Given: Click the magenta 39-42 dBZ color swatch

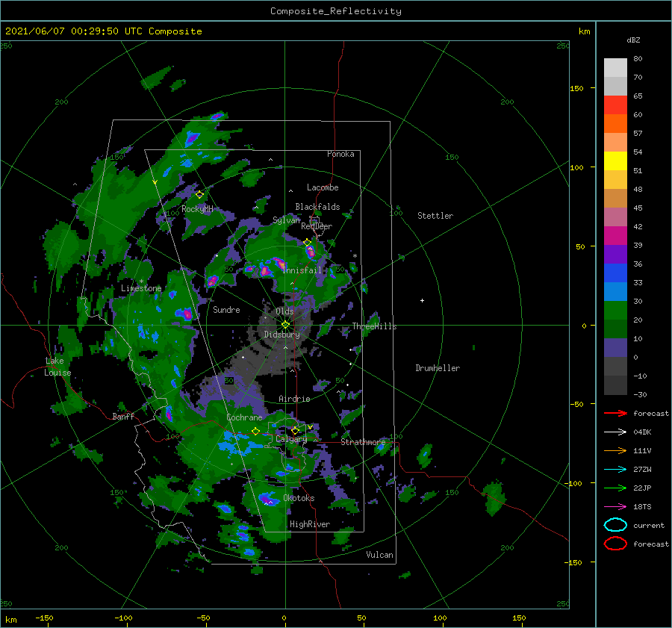Looking at the screenshot, I should click(x=615, y=236).
